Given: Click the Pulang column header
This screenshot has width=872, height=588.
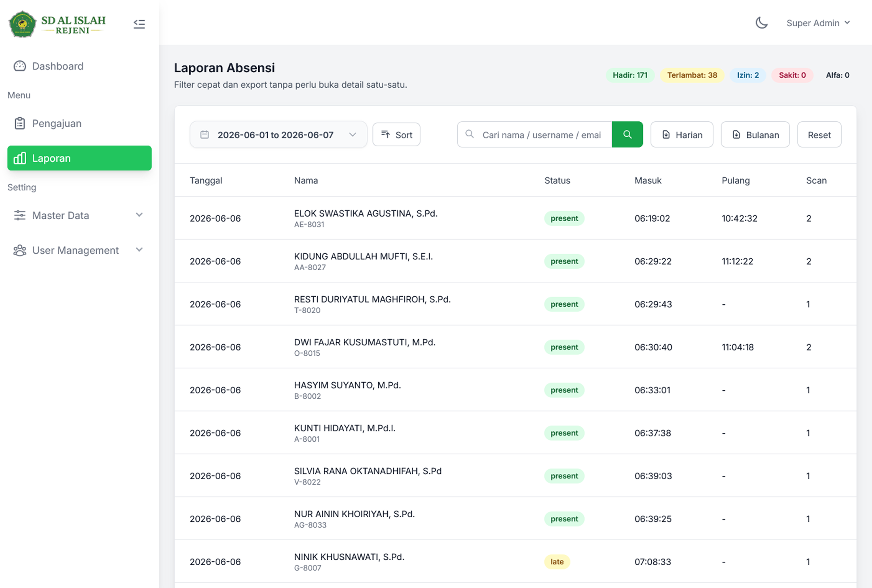Looking at the screenshot, I should [x=736, y=180].
